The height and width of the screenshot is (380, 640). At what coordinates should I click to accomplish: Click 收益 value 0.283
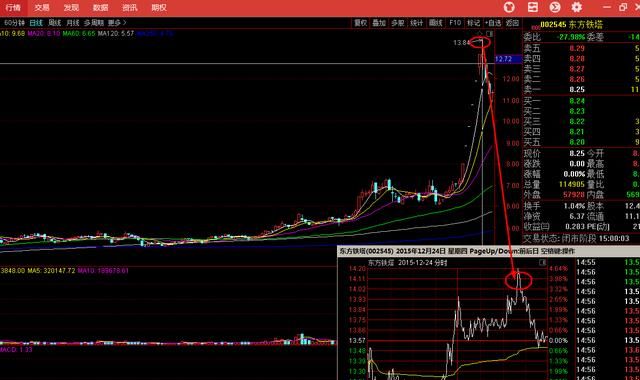575,227
